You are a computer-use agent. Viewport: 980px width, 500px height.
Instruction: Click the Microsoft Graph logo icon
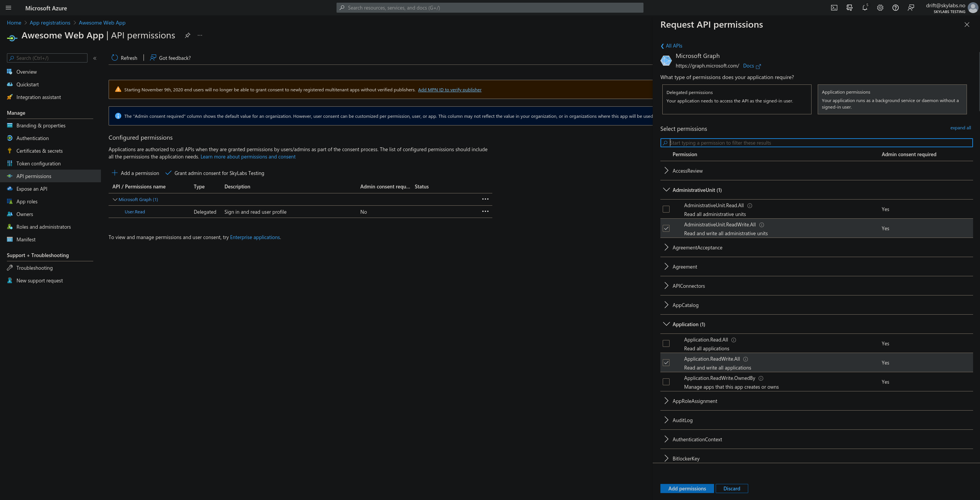pos(666,60)
